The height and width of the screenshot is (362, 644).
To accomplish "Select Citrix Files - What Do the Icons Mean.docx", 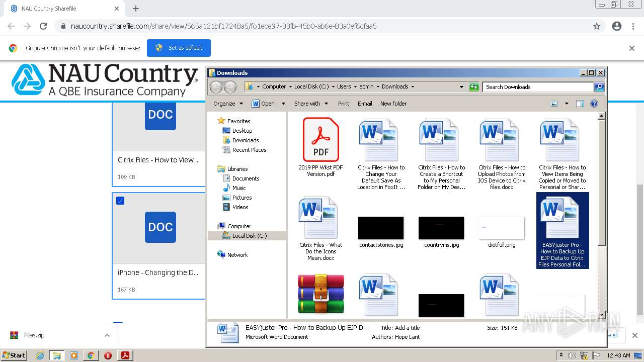I will pos(320,229).
